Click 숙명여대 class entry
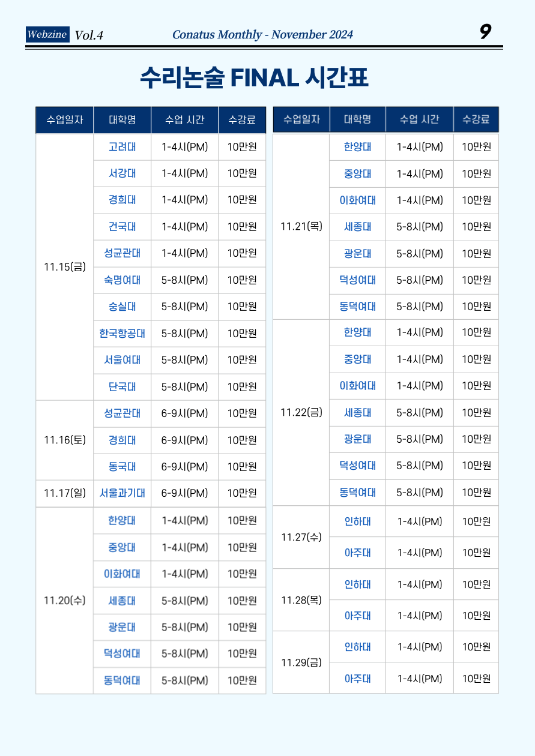The image size is (535, 756). point(122,280)
